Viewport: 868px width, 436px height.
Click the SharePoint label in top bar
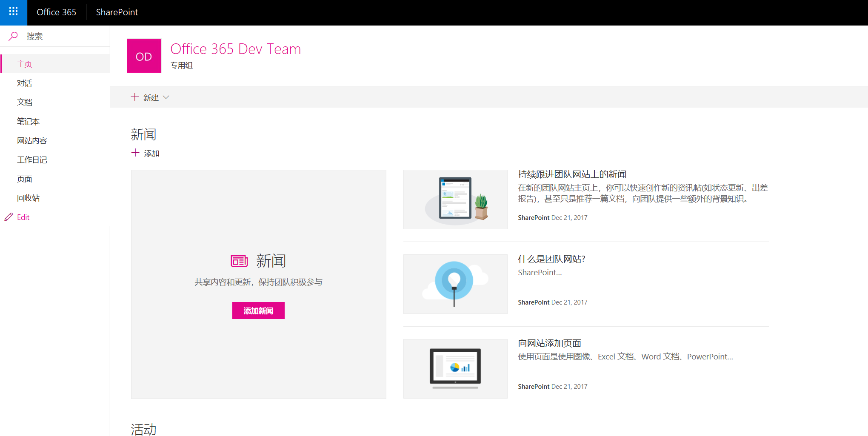pyautogui.click(x=117, y=12)
